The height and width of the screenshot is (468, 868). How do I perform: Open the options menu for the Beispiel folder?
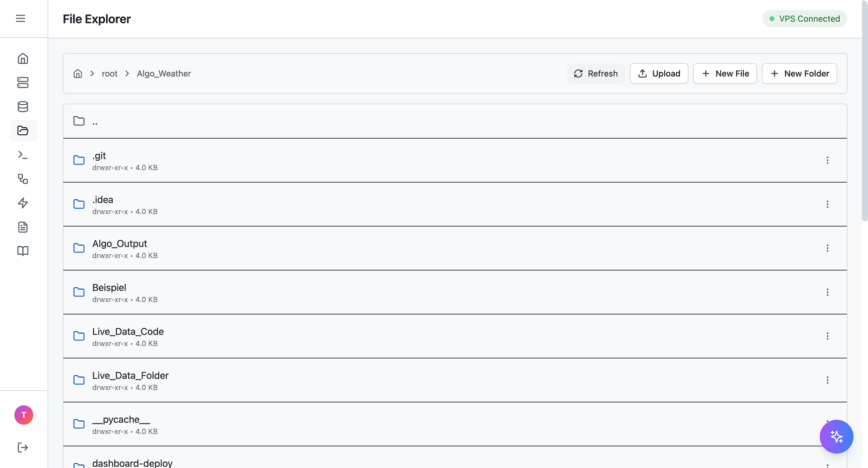(828, 292)
